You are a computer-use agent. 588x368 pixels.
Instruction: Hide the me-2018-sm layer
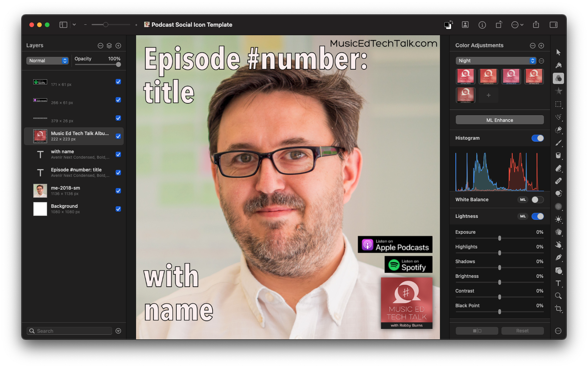click(x=118, y=191)
